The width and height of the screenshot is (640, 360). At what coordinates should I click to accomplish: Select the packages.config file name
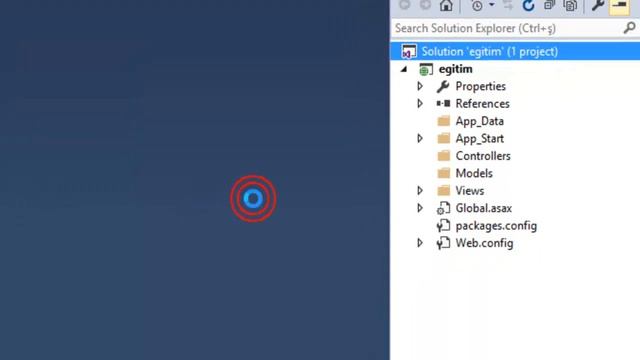click(x=496, y=226)
